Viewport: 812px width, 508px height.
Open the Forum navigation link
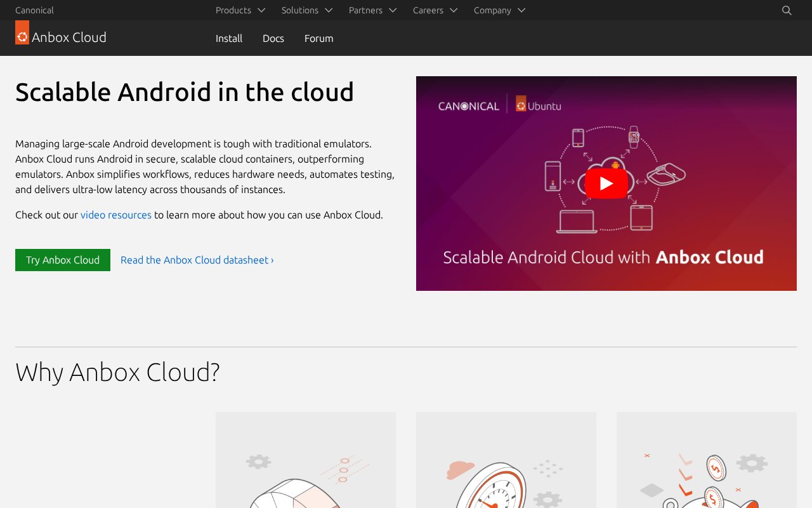click(318, 38)
